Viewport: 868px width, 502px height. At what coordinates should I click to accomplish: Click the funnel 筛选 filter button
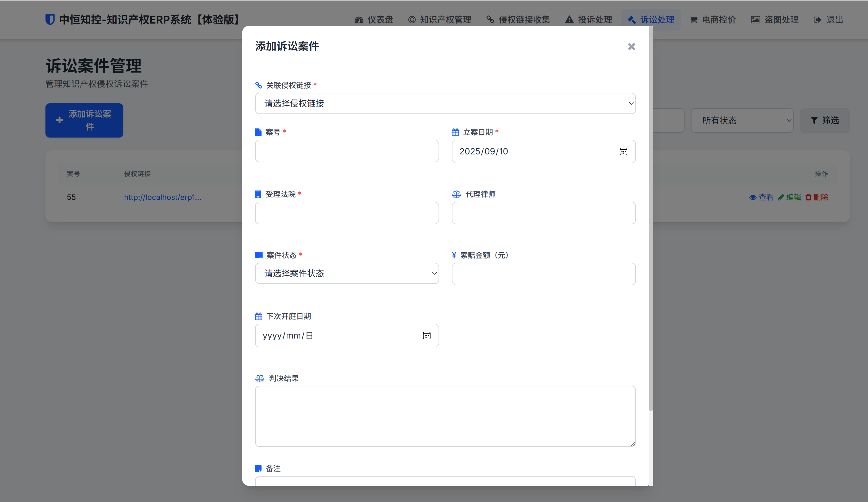point(825,120)
